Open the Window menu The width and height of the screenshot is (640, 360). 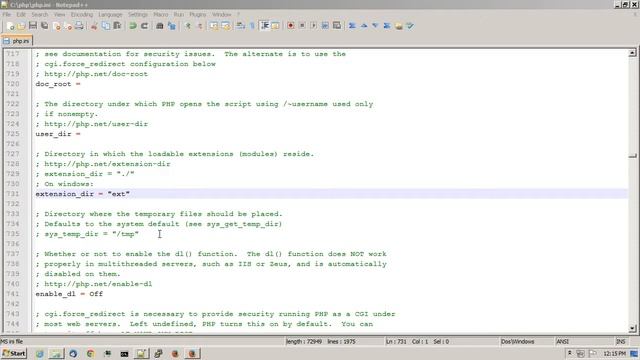(x=222, y=14)
